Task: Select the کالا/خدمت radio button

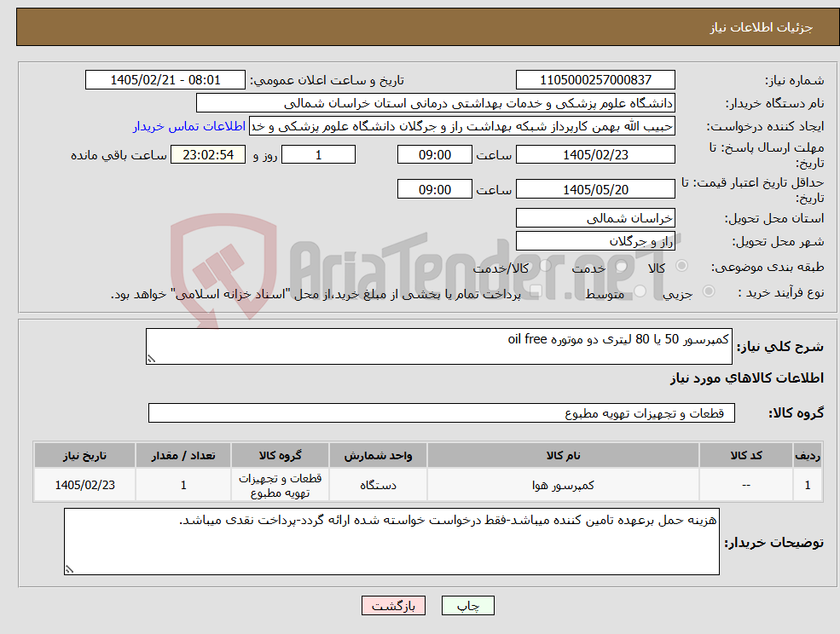Action: [545, 266]
